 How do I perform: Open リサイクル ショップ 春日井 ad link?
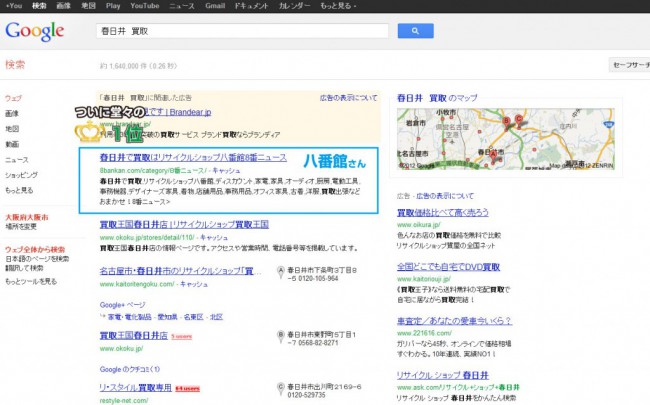click(x=443, y=375)
